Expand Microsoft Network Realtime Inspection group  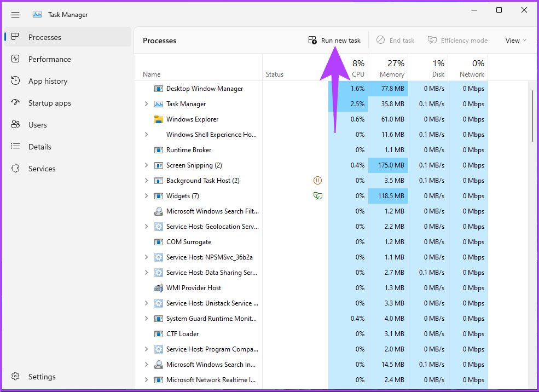coord(147,380)
